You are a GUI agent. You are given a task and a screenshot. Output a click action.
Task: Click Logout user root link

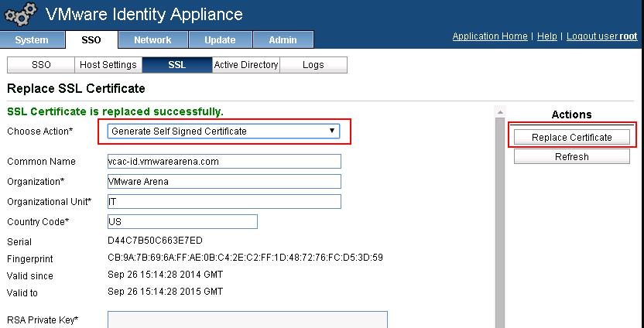click(601, 36)
